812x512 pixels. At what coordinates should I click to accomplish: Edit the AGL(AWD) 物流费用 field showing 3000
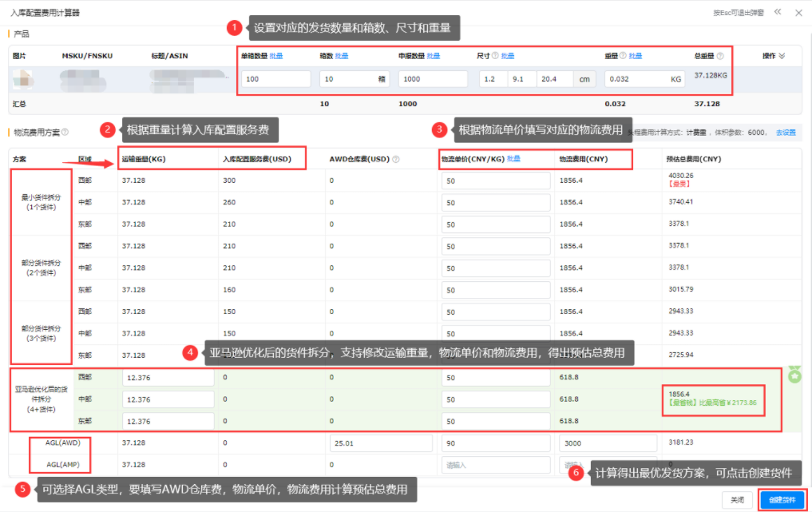[608, 443]
